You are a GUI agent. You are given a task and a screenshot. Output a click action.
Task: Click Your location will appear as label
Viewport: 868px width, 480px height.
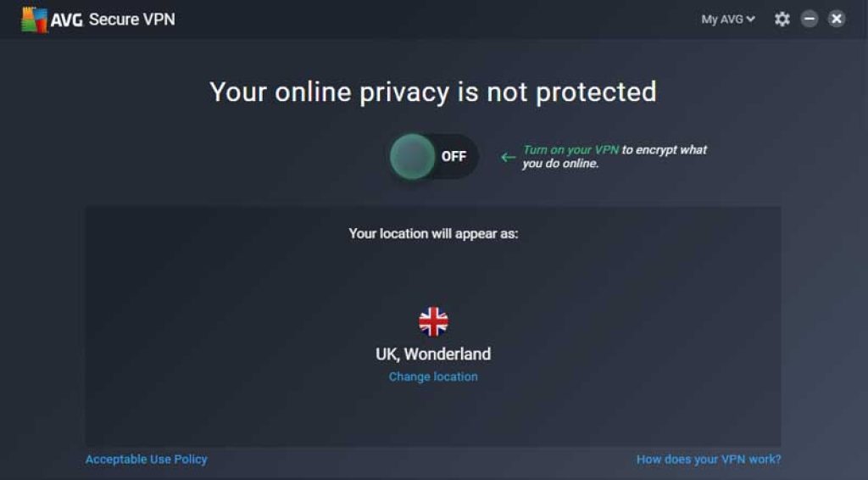point(433,234)
